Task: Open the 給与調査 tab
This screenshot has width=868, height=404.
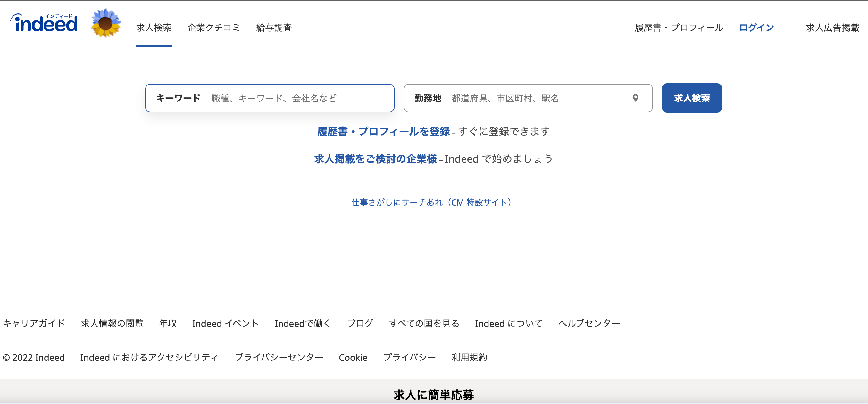Action: coord(274,28)
